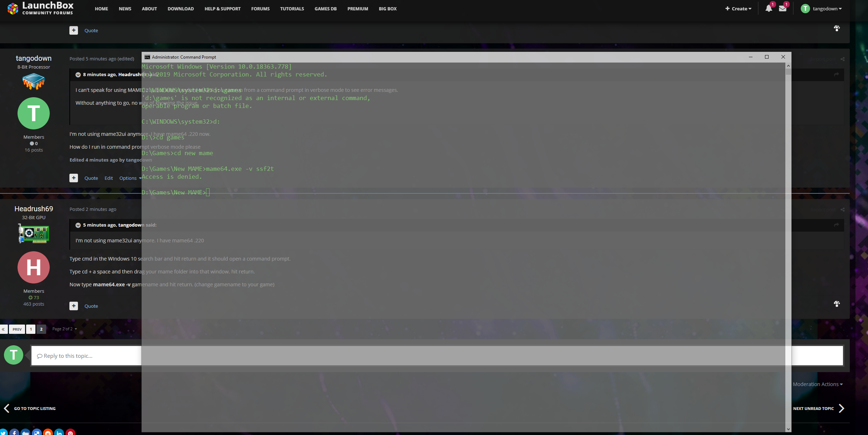Image resolution: width=868 pixels, height=435 pixels.
Task: Open the tangodown account dropdown
Action: [x=827, y=9]
